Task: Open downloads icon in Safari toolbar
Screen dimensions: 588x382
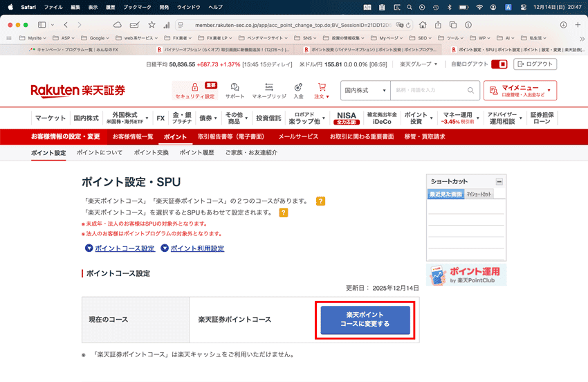Action: (x=563, y=25)
